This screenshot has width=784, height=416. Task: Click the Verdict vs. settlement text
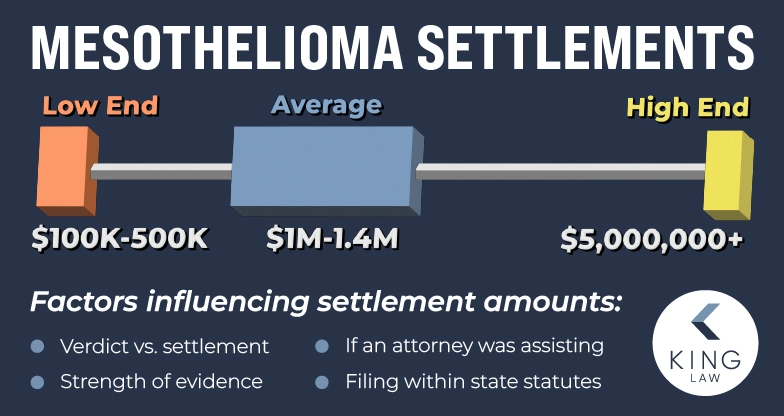tap(164, 347)
